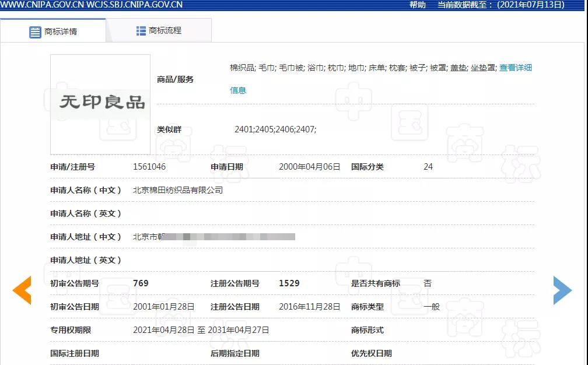Click the 商标详情 tab list icon
The image size is (588, 365).
(35, 32)
